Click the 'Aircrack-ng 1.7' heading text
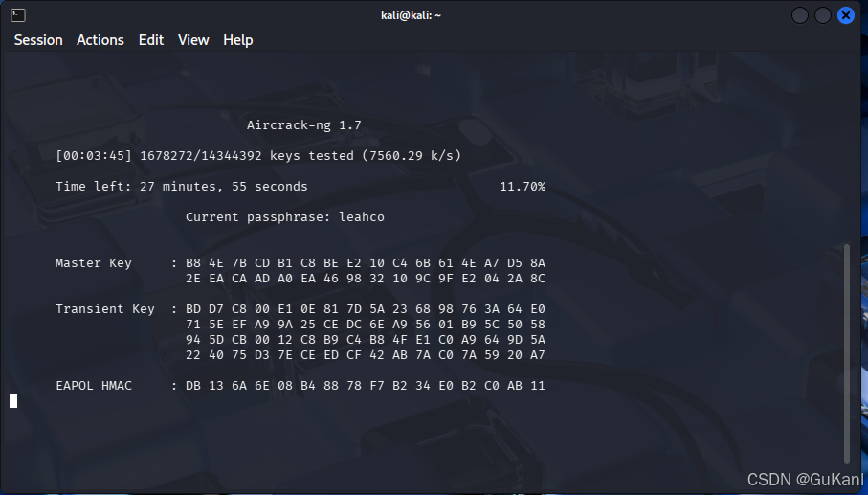Viewport: 868px width, 495px height. tap(304, 125)
